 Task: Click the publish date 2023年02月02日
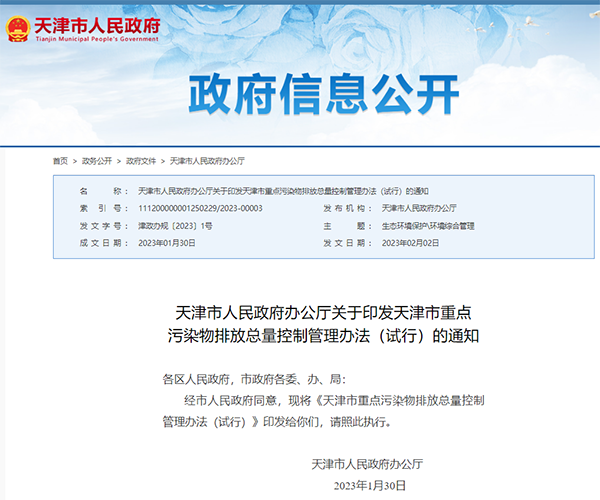[410, 243]
